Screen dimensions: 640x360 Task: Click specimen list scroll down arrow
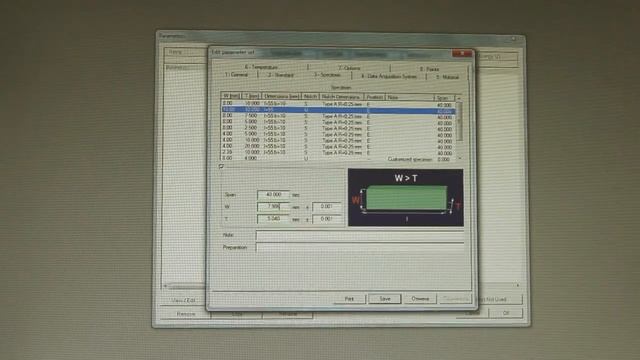click(459, 158)
